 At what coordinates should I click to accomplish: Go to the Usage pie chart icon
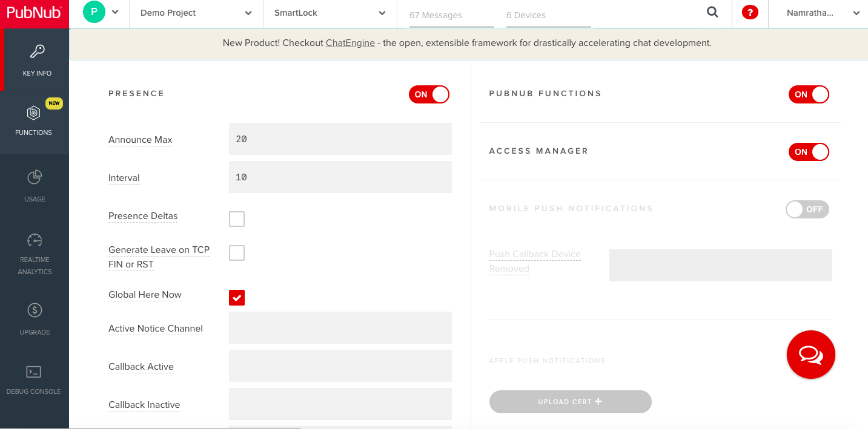35,177
